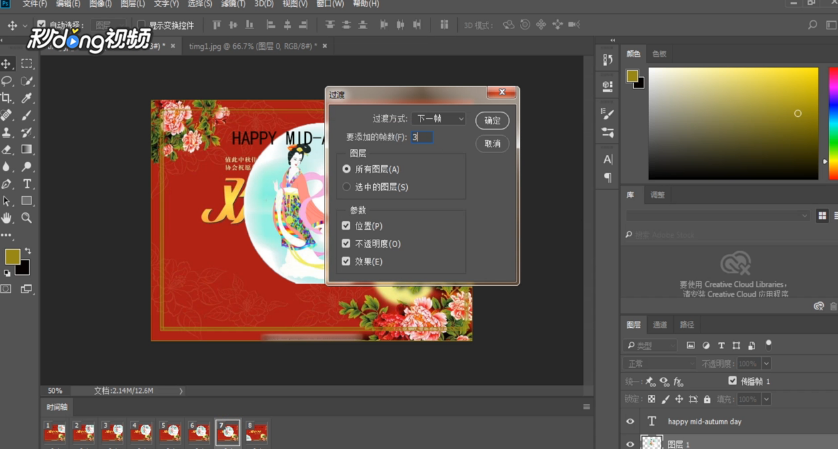Click the 取消 button
Image resolution: width=838 pixels, height=449 pixels.
point(492,143)
